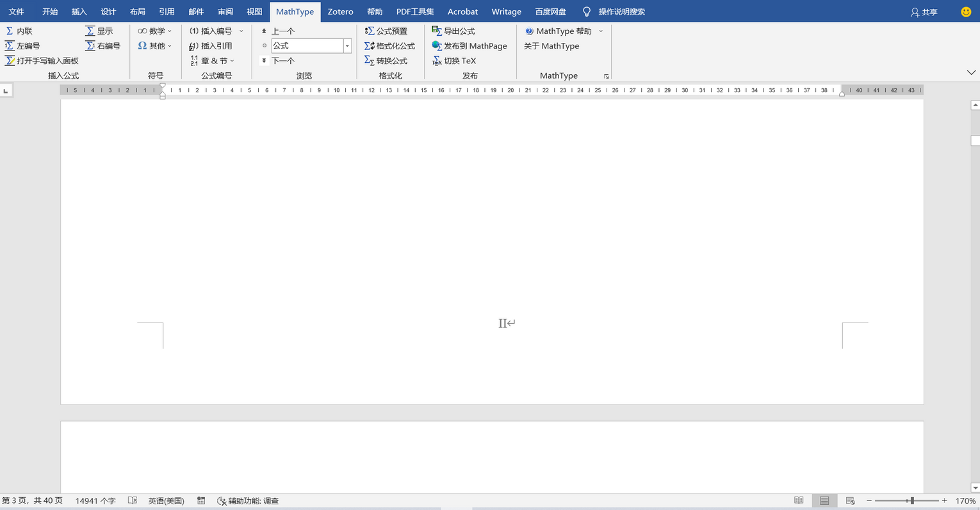The height and width of the screenshot is (510, 980).
Task: Publish to MathPage (发布到 MathPage)
Action: (x=470, y=46)
